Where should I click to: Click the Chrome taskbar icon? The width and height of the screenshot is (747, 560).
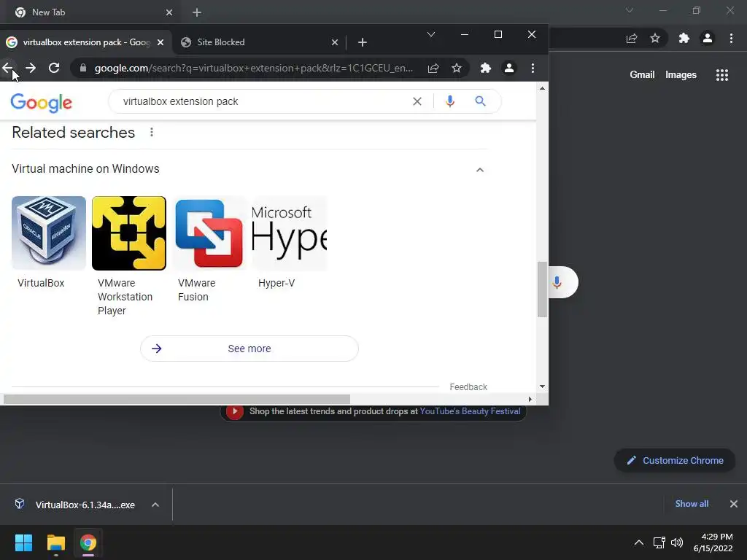(88, 542)
